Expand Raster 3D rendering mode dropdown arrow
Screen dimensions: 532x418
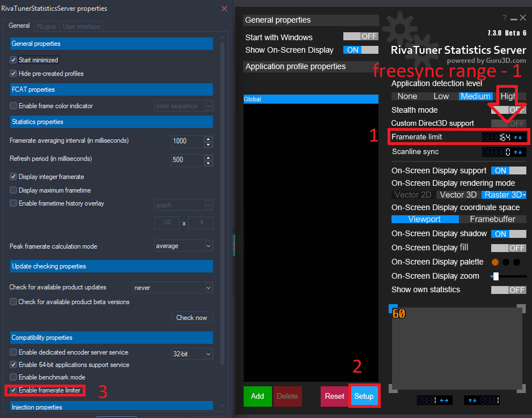click(524, 195)
